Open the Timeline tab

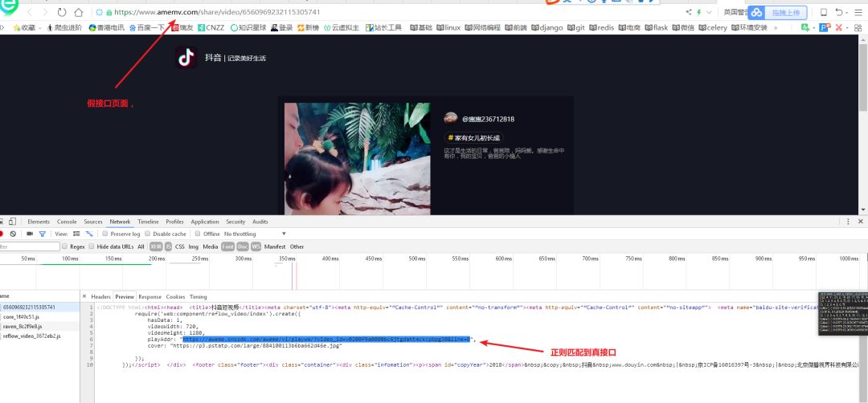[x=149, y=222]
